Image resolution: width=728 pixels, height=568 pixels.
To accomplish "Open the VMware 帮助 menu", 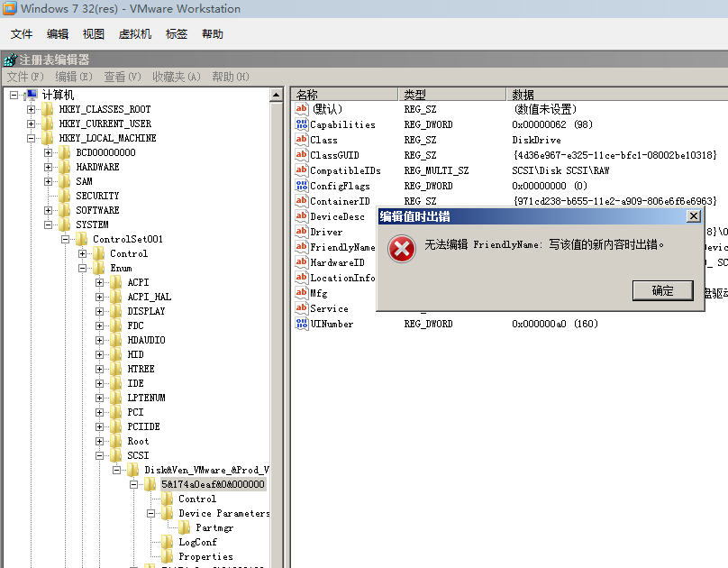I will pos(212,34).
